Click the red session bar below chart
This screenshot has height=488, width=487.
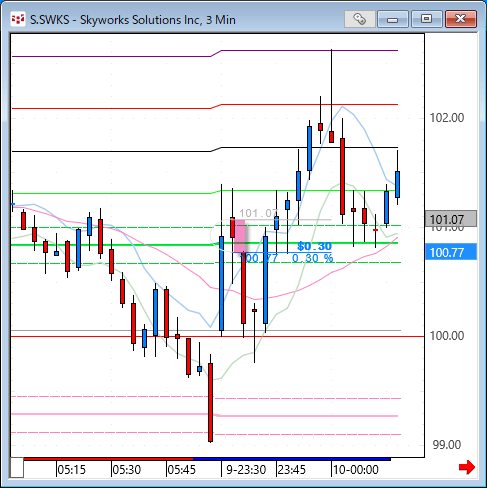tap(108, 459)
